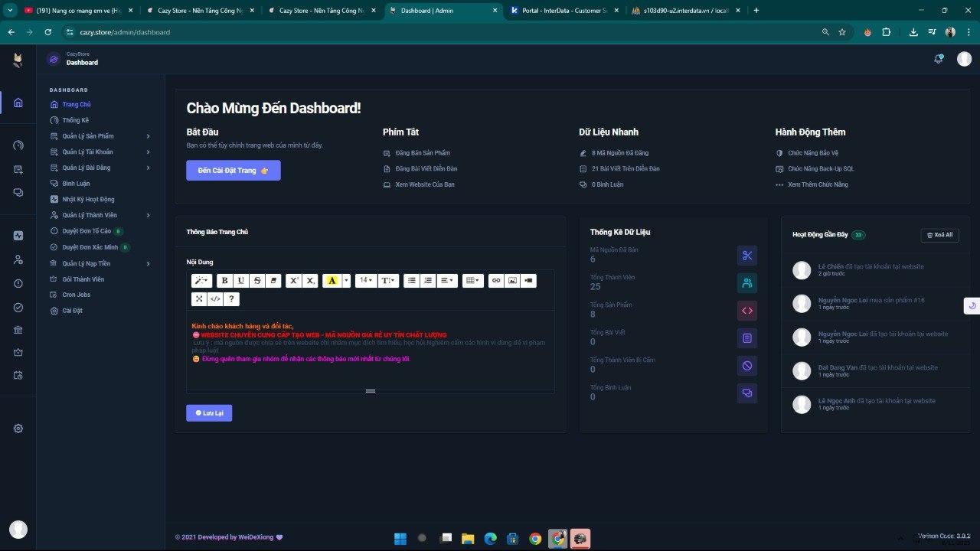Screen dimensions: 980x551
Task: Click the yellow text highlight color button
Action: [332, 281]
